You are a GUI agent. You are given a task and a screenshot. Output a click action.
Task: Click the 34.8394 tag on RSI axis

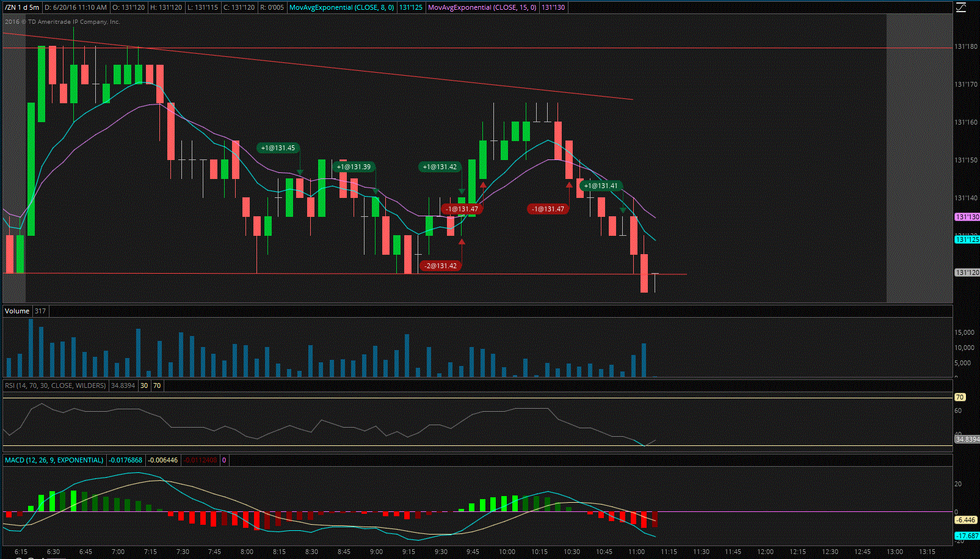(x=967, y=439)
